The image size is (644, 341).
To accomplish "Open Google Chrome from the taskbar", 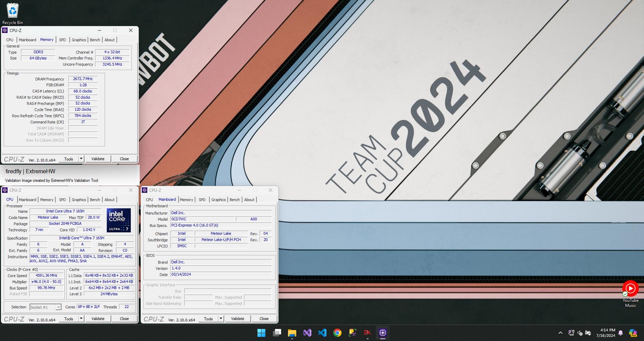I will click(x=337, y=333).
